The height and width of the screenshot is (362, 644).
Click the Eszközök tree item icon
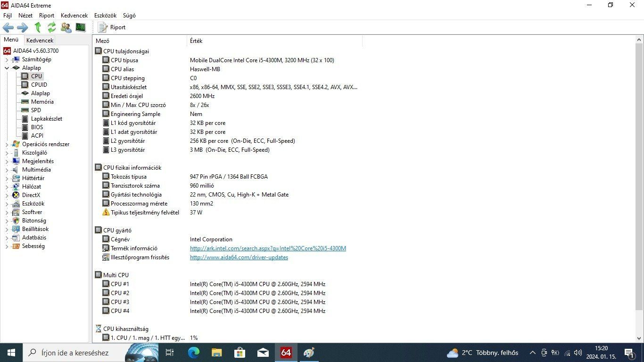click(x=16, y=204)
